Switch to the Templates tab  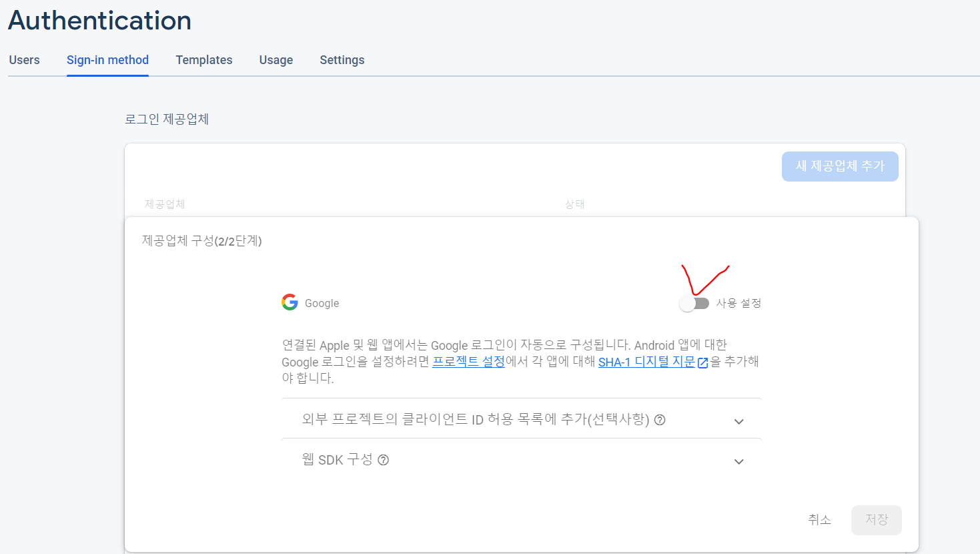click(x=204, y=60)
